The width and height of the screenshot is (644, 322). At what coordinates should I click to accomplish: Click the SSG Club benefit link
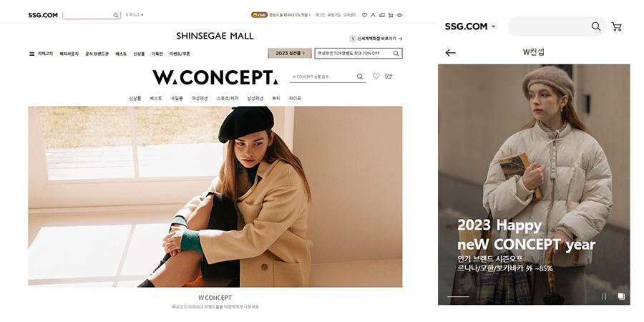click(281, 15)
